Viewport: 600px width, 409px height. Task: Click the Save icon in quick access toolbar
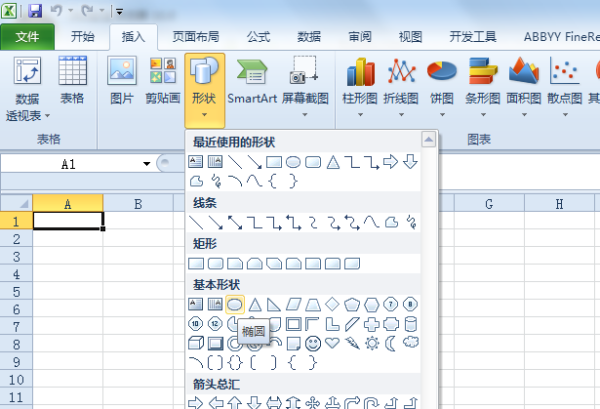tap(35, 12)
